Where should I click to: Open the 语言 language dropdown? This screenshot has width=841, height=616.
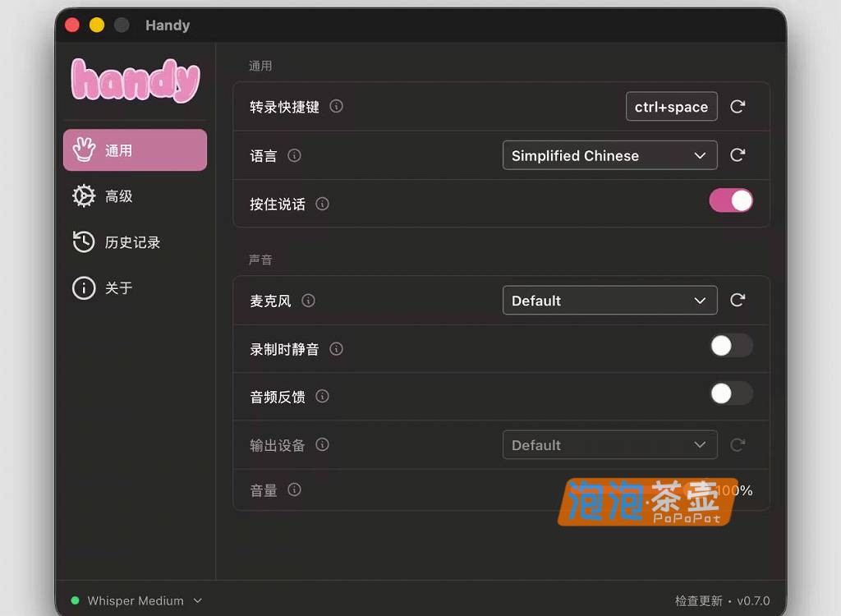tap(609, 155)
